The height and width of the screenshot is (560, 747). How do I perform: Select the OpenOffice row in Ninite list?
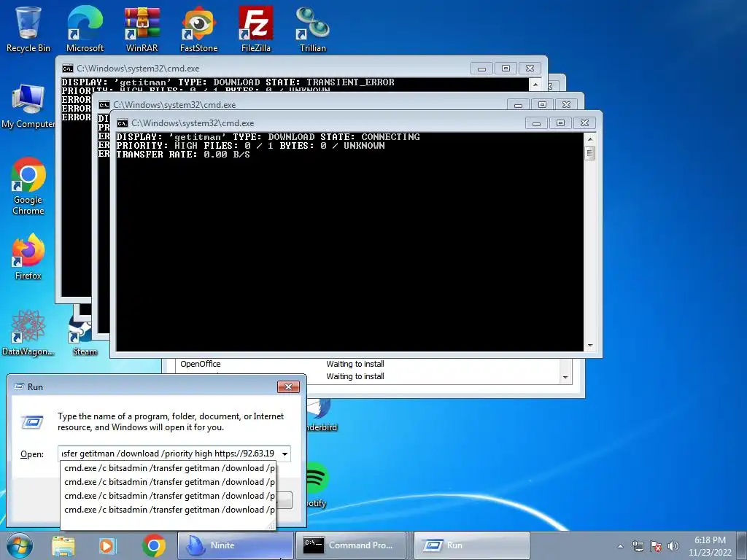(x=367, y=364)
